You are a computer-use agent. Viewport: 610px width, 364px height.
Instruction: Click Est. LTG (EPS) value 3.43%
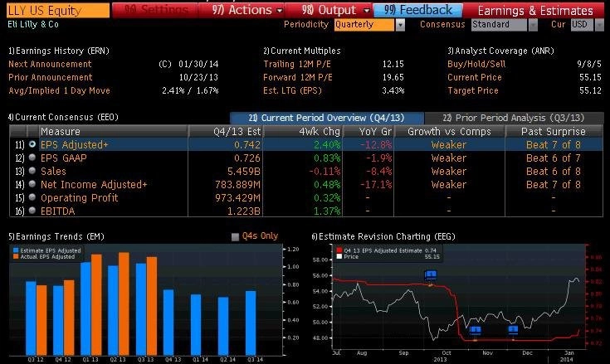(x=393, y=90)
